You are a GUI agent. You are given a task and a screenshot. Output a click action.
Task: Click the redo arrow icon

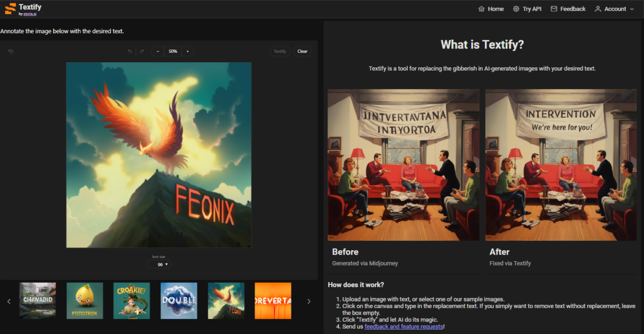tap(142, 51)
